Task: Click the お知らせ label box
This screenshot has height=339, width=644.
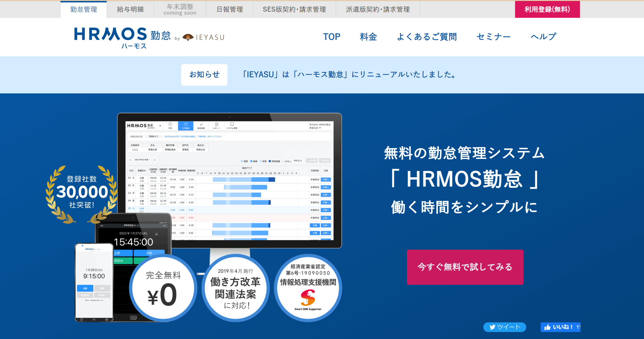Action: (204, 74)
